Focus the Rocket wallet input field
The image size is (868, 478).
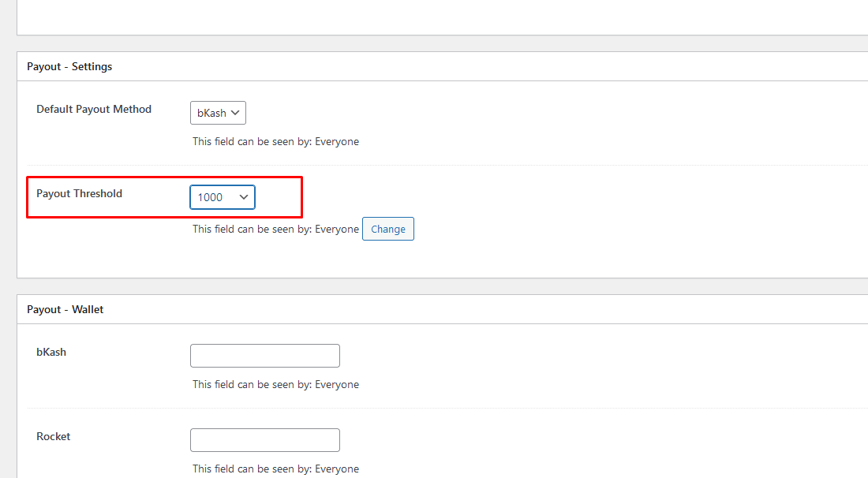pyautogui.click(x=264, y=440)
